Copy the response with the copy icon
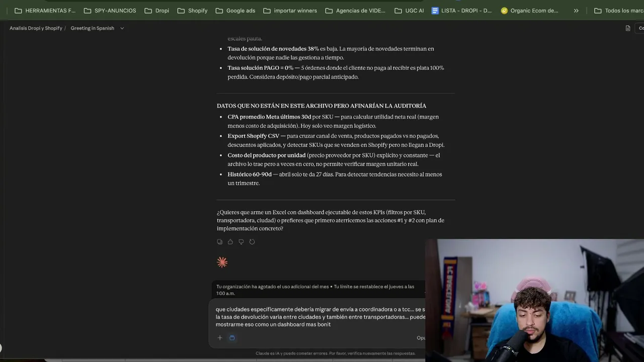This screenshot has width=644, height=362. pos(220,242)
